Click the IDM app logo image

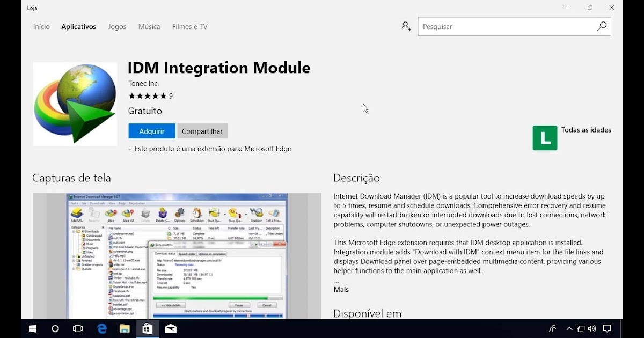(x=75, y=104)
